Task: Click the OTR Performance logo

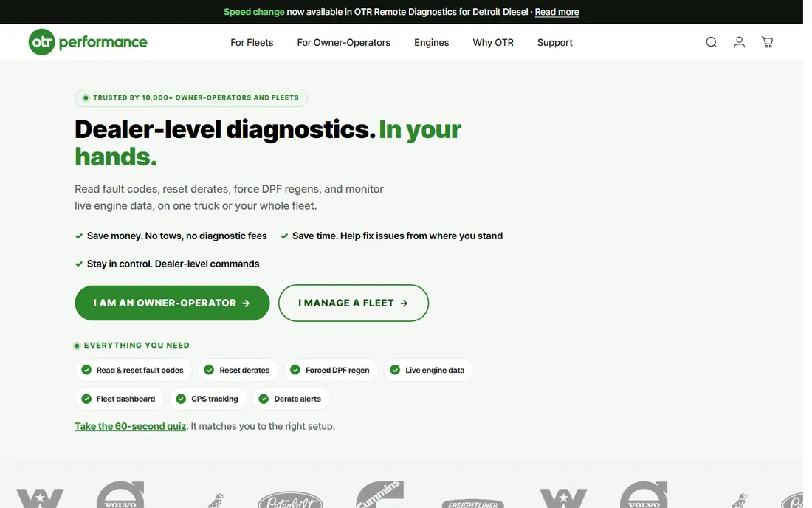Action: [x=88, y=42]
